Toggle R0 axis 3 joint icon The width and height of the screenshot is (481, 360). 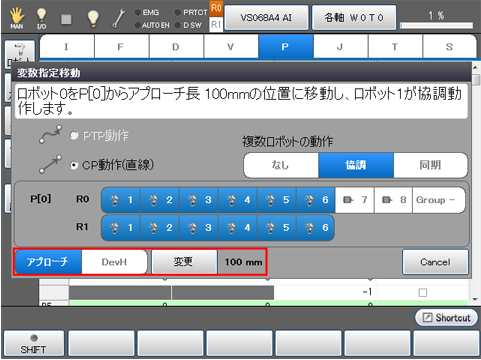[199, 200]
